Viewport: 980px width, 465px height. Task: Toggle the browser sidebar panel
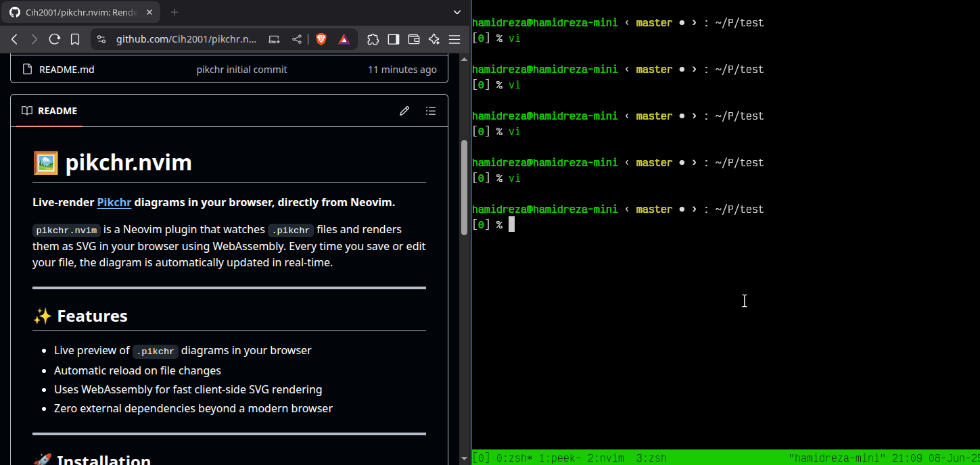(393, 39)
